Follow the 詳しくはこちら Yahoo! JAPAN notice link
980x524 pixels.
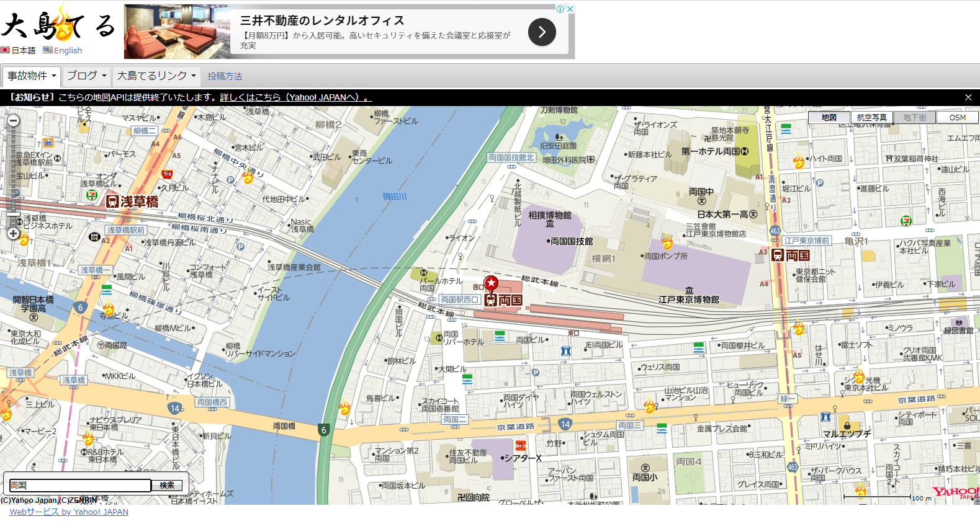click(295, 97)
